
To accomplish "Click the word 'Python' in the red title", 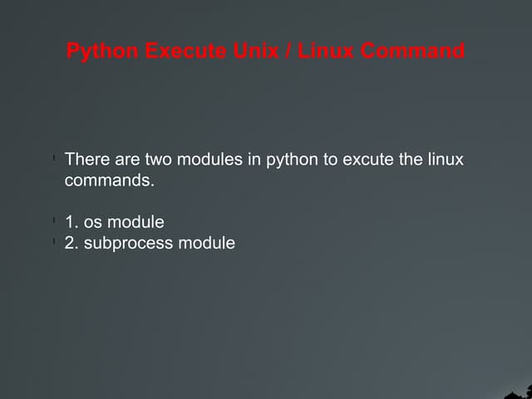I will click(x=102, y=52).
